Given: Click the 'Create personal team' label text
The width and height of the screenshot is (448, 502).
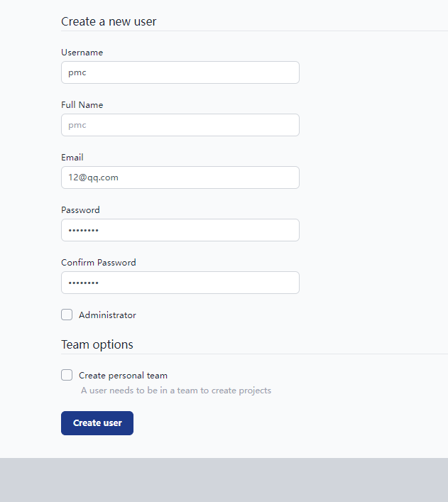Looking at the screenshot, I should [123, 376].
